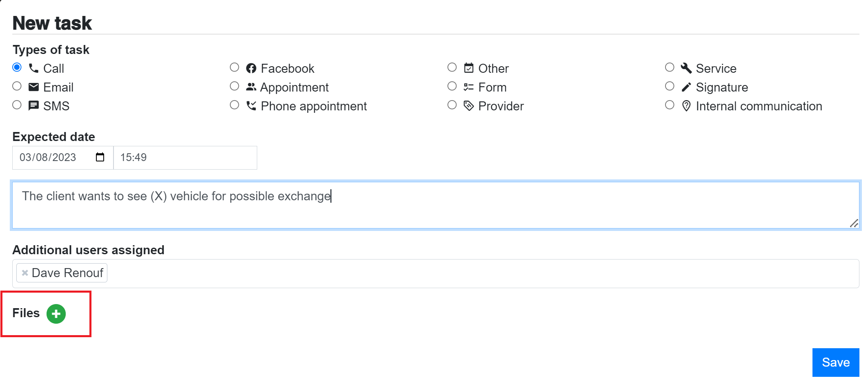Select the SMS radio button
868x385 pixels.
click(x=17, y=105)
